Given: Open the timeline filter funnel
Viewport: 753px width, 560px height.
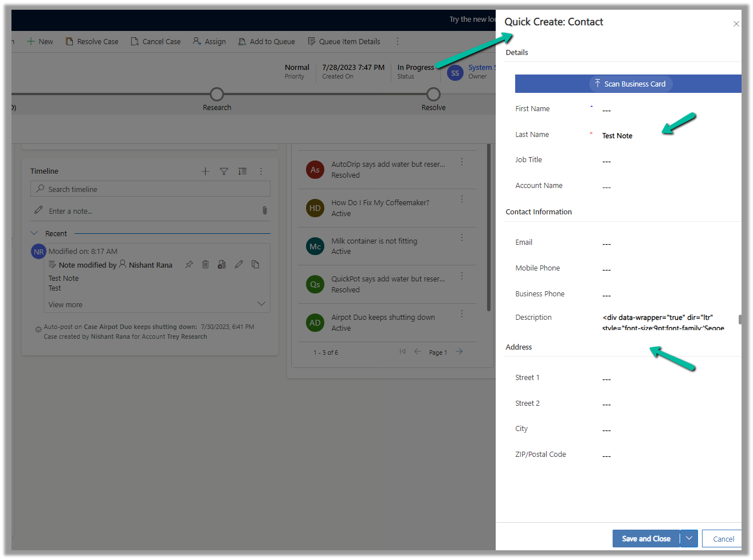Looking at the screenshot, I should coord(224,171).
